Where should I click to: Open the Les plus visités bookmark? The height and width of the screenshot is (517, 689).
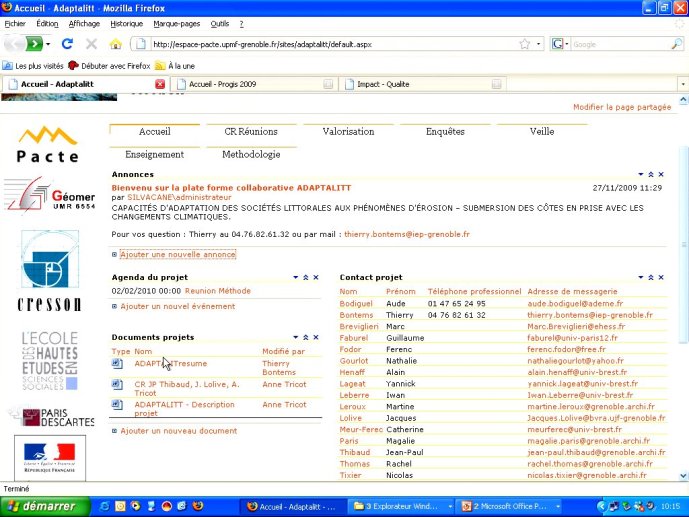coord(33,66)
